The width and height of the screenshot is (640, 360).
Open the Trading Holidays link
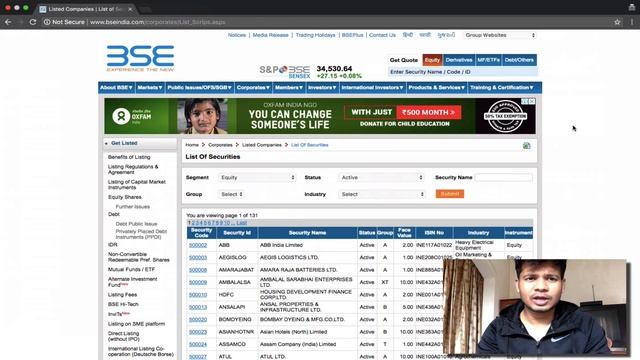tap(315, 35)
